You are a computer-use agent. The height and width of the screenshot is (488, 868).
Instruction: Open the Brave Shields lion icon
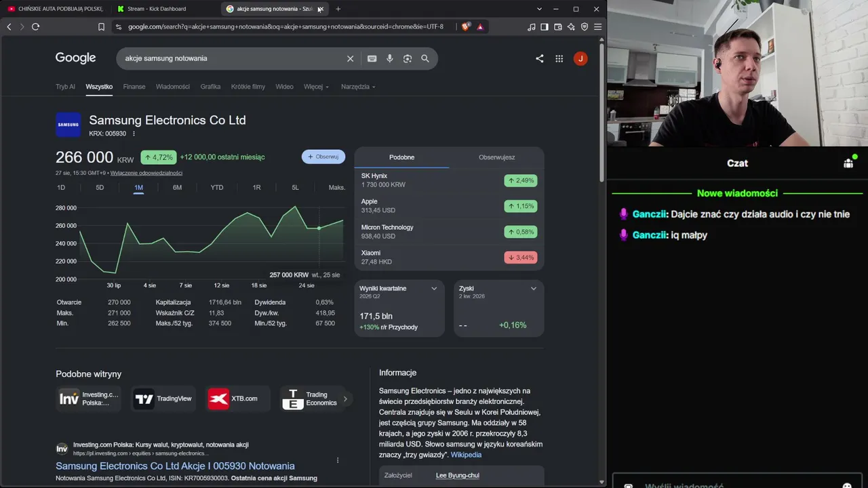[465, 26]
